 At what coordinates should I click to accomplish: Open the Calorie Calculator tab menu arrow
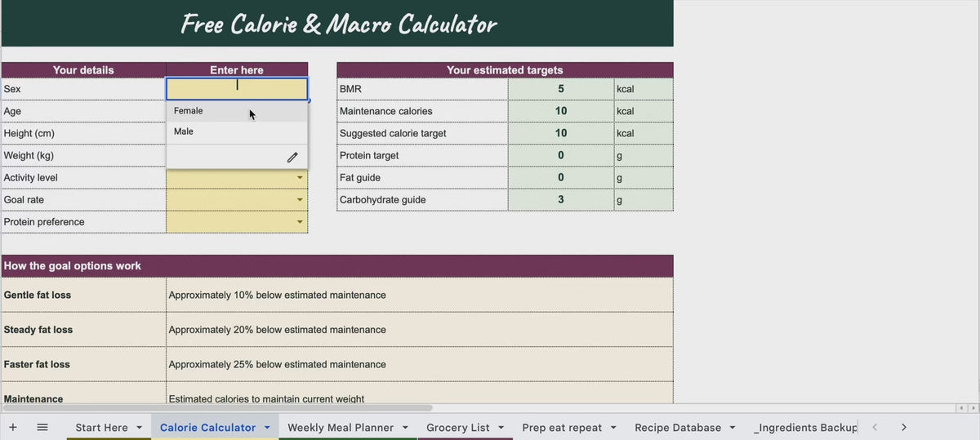pos(267,428)
